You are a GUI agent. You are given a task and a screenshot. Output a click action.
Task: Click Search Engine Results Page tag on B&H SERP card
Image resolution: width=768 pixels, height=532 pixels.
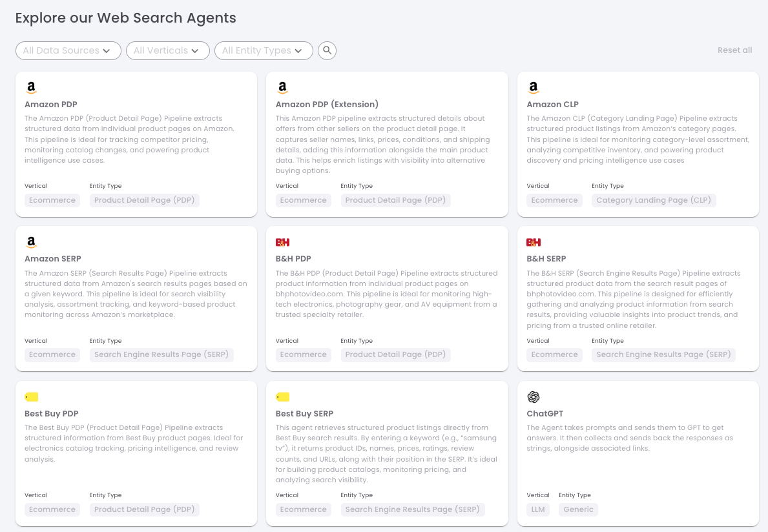click(x=663, y=355)
